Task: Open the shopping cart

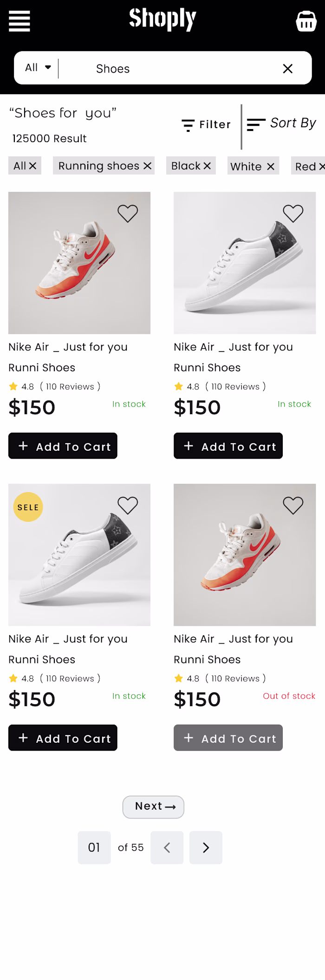Action: pyautogui.click(x=306, y=20)
